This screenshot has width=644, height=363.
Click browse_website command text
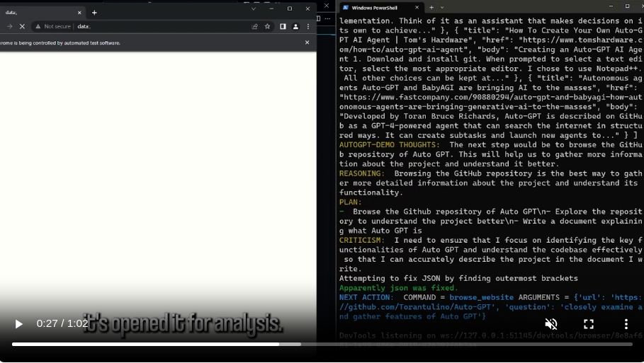click(x=481, y=297)
